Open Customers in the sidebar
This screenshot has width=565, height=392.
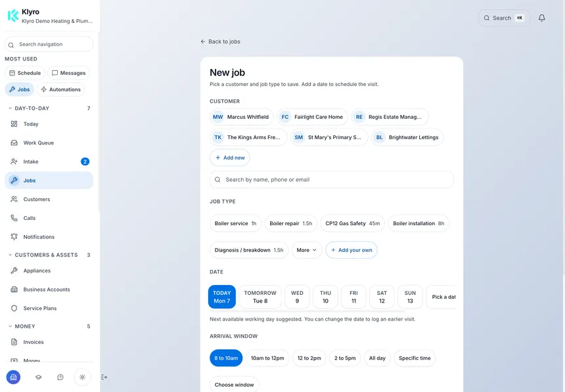49,199
